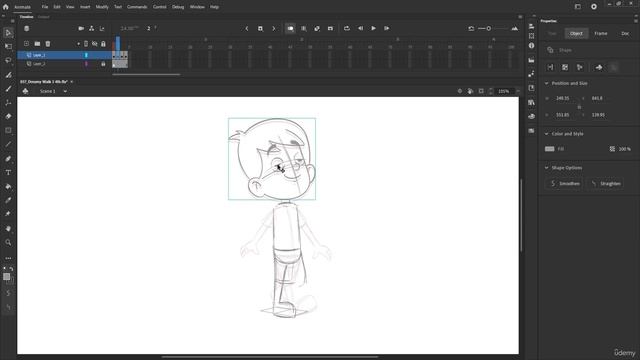
Task: Collapse the Position and Size section
Action: tap(547, 83)
